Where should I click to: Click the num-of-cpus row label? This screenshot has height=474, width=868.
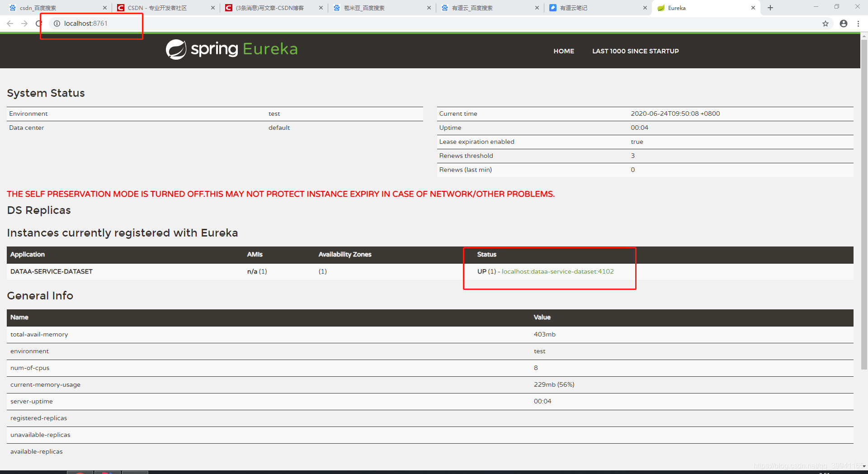30,368
